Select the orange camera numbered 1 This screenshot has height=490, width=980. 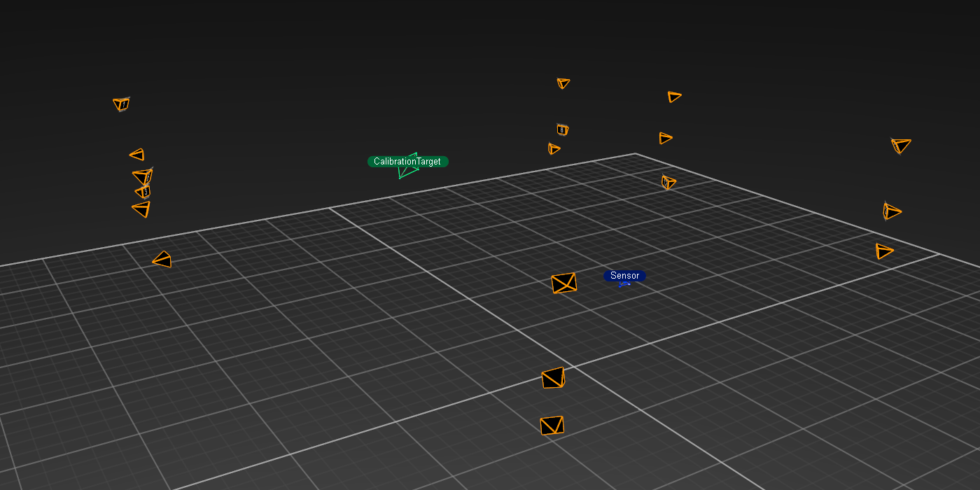[121, 104]
